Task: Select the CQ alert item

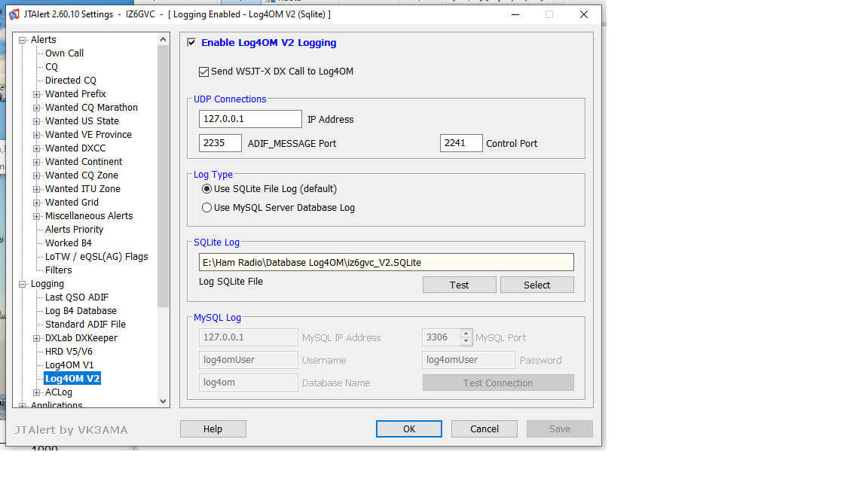Action: (x=51, y=67)
